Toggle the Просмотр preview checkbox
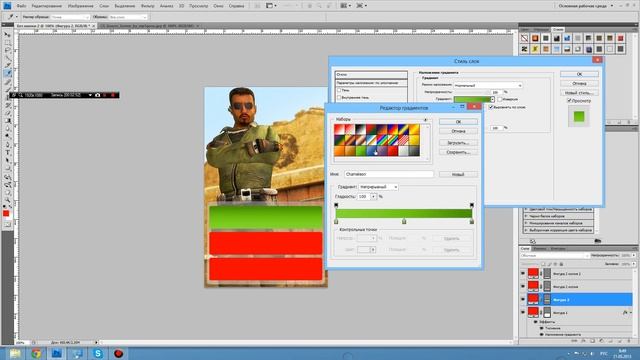 point(569,100)
